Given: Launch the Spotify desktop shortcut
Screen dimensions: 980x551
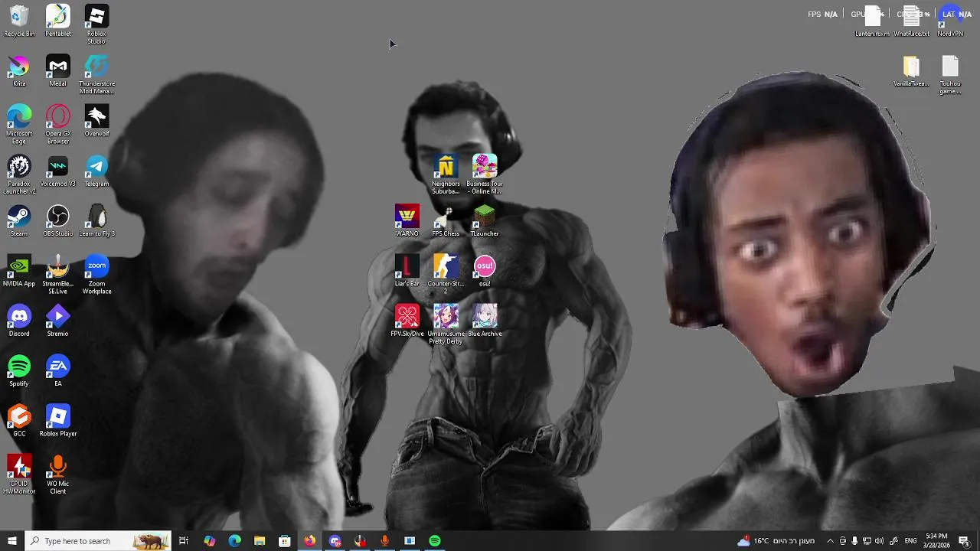Looking at the screenshot, I should pyautogui.click(x=19, y=371).
